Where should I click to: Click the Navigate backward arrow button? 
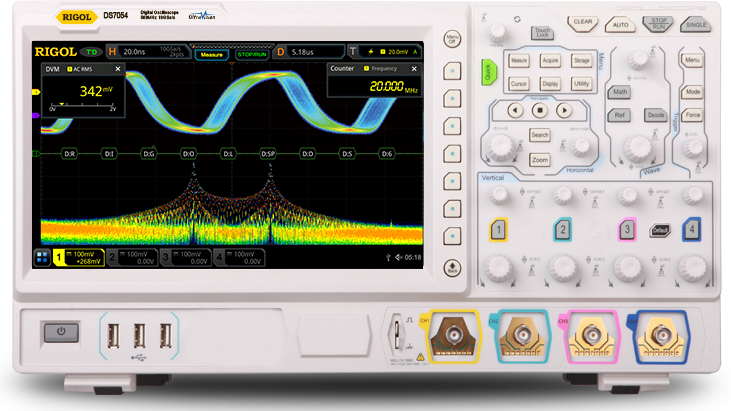tap(515, 110)
